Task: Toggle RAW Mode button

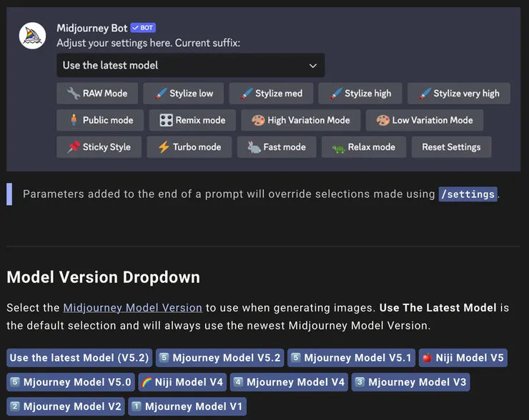Action: pos(97,94)
